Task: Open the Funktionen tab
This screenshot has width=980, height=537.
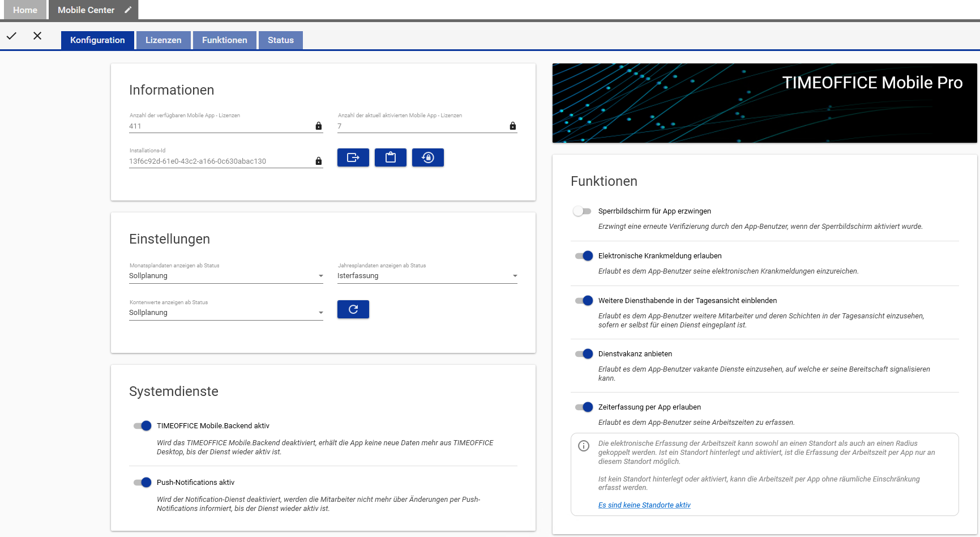Action: (x=225, y=40)
